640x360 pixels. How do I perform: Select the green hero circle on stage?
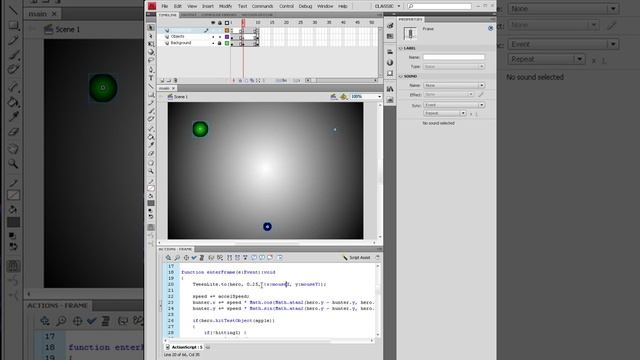pyautogui.click(x=200, y=129)
